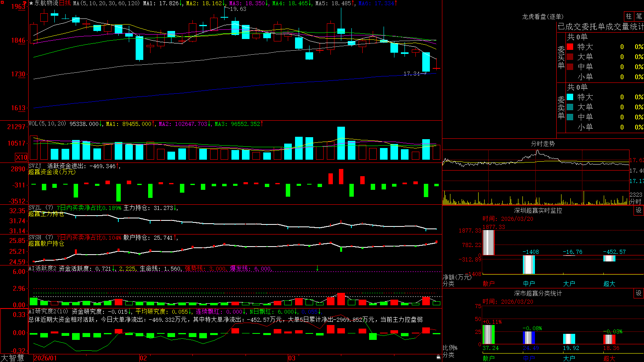This screenshot has height=362, width=644.
Task: Click the 大户 value -16.76
Action: pyautogui.click(x=573, y=252)
